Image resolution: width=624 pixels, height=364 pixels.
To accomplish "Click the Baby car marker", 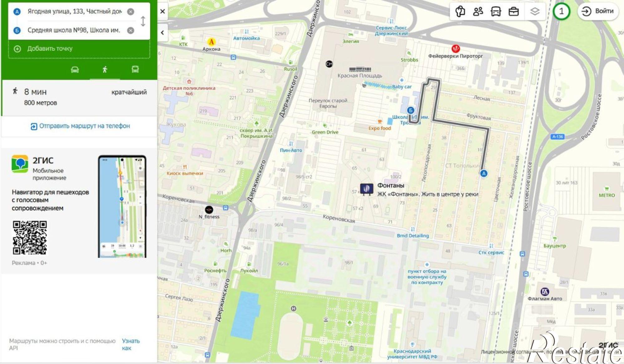I will pos(402,80).
